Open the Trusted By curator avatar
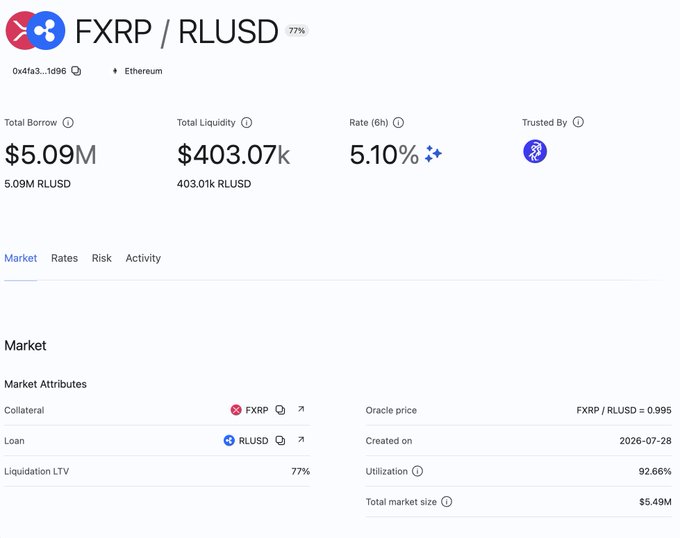680x538 pixels. coord(535,151)
